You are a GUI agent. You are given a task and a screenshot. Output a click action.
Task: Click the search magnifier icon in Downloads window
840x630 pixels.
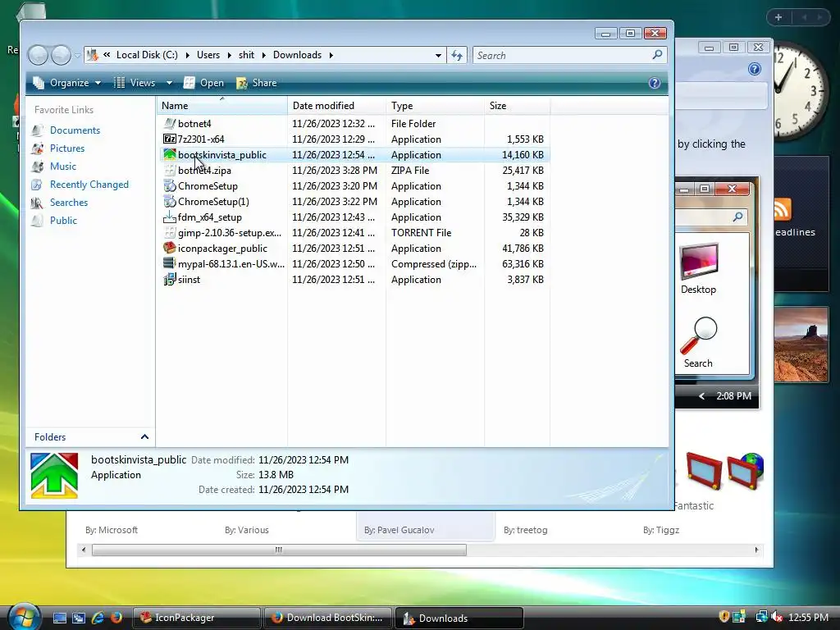coord(657,55)
